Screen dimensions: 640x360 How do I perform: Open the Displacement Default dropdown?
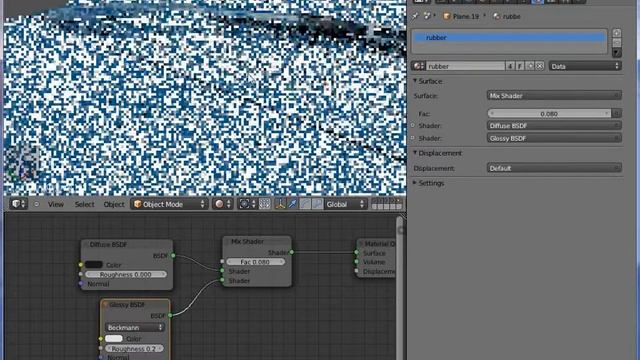(x=554, y=168)
